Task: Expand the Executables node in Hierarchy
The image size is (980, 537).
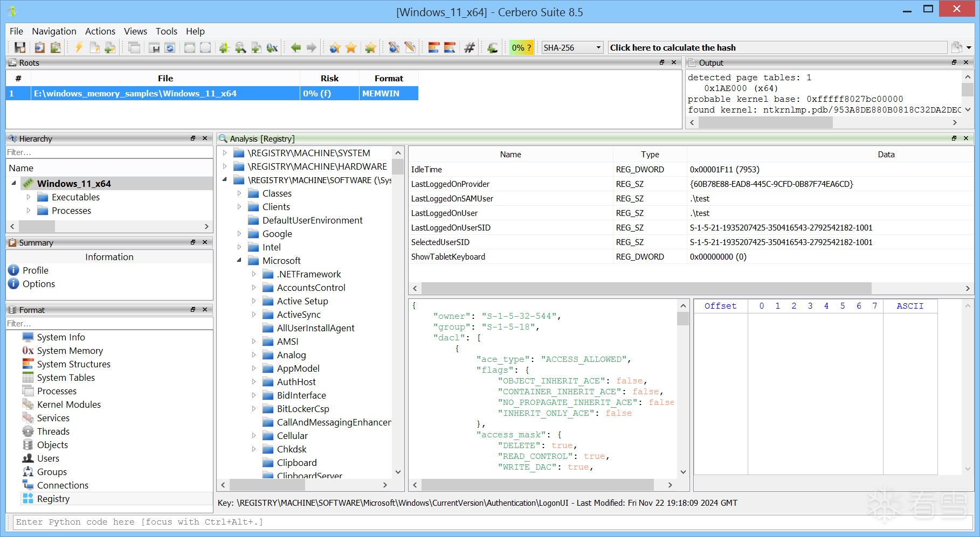Action: tap(29, 197)
